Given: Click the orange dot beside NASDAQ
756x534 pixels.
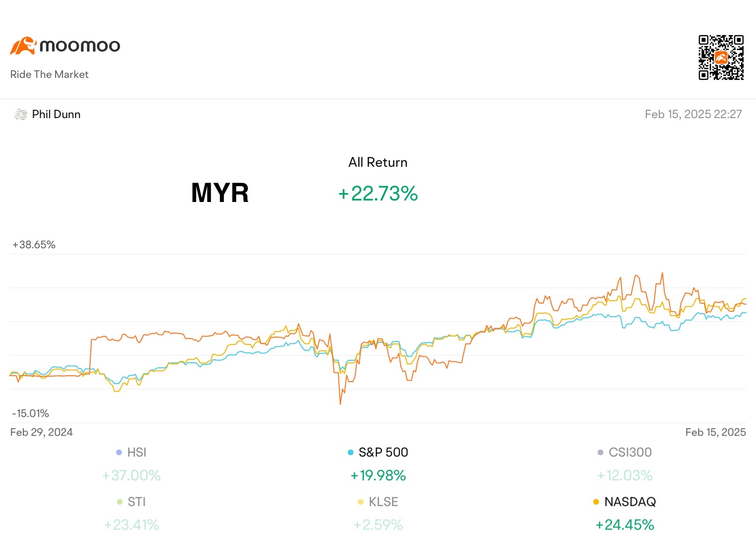Looking at the screenshot, I should pos(596,502).
